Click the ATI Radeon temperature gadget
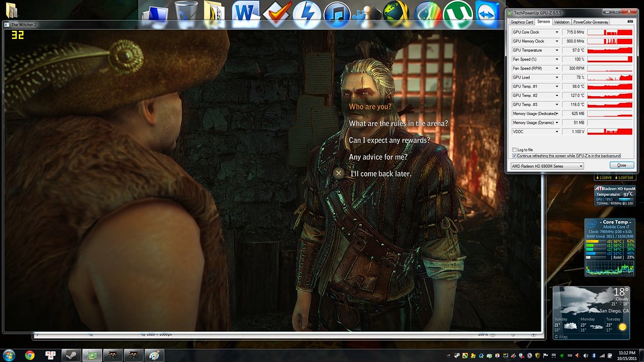 (615, 195)
